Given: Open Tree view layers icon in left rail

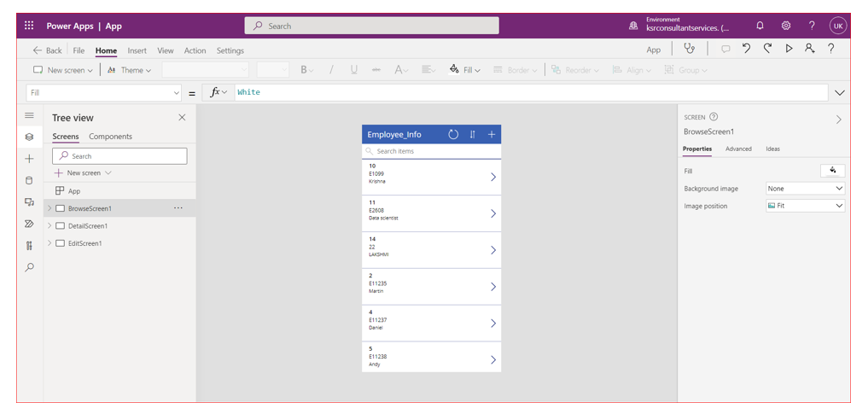Looking at the screenshot, I should pos(29,137).
